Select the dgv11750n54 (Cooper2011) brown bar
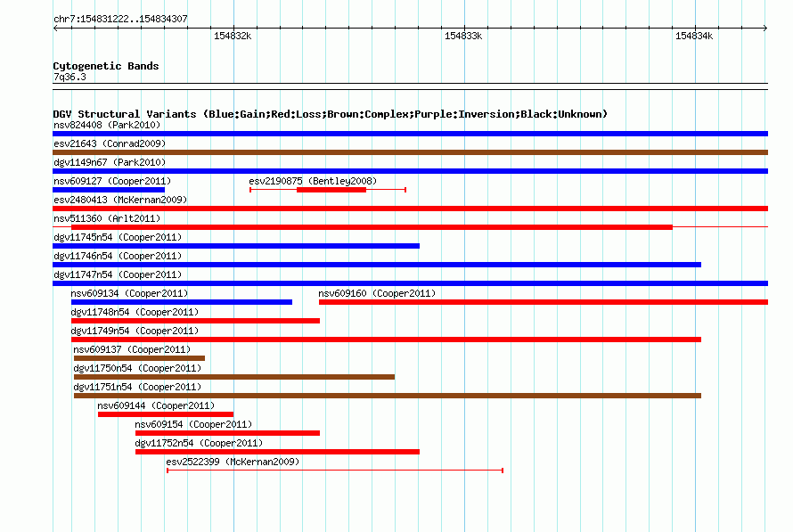The image size is (793, 532). [x=234, y=377]
